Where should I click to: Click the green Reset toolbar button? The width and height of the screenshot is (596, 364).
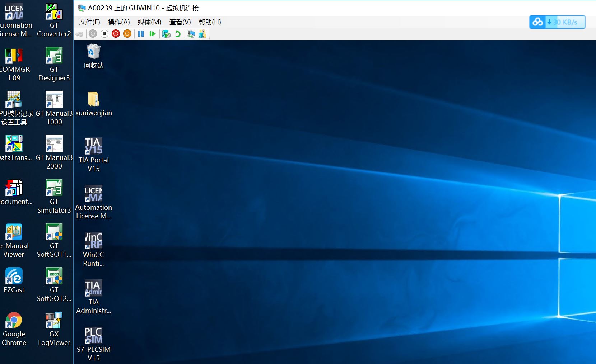click(x=153, y=34)
